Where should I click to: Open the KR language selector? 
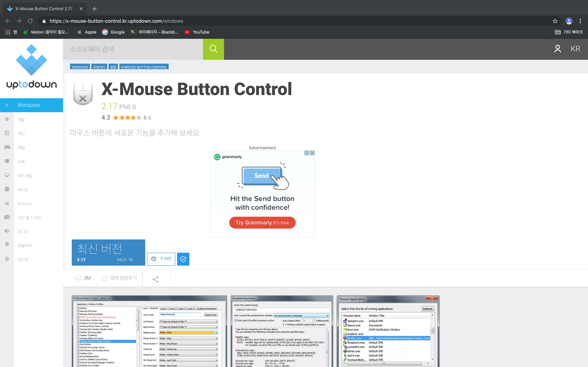click(x=575, y=49)
